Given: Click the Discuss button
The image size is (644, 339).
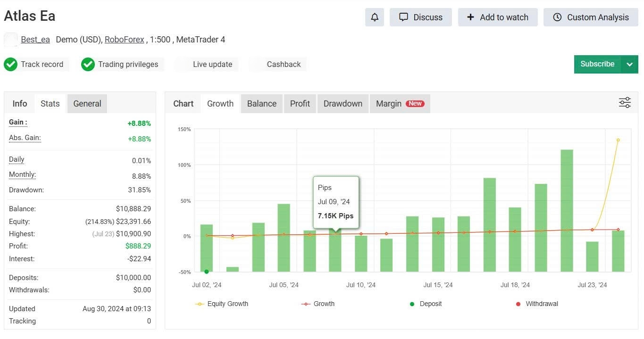Looking at the screenshot, I should coord(420,17).
